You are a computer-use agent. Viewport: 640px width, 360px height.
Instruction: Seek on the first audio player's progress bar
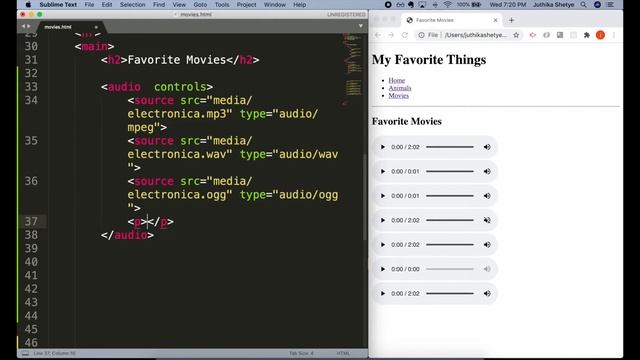tap(450, 147)
